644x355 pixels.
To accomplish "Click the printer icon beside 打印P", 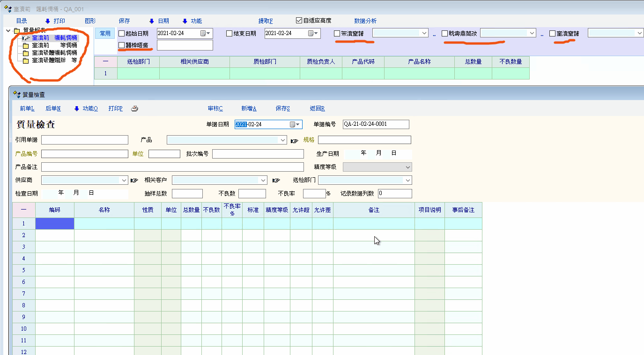I will coord(134,109).
